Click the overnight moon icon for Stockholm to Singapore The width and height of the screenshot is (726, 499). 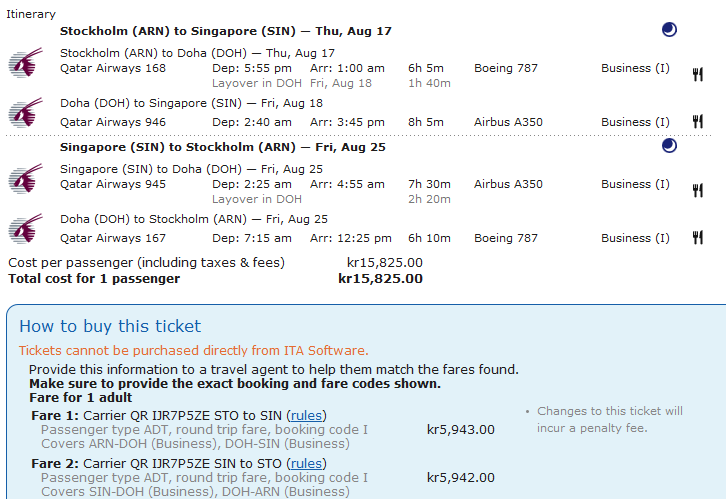click(x=669, y=30)
